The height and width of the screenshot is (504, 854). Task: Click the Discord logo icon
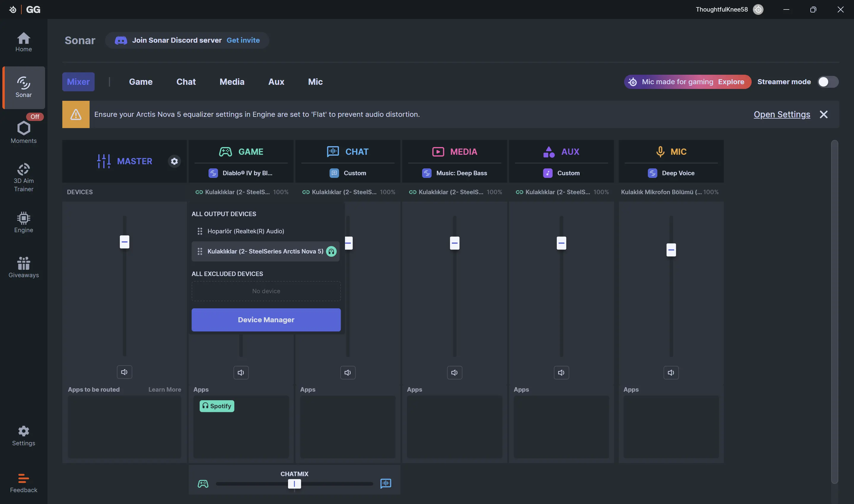(x=121, y=40)
